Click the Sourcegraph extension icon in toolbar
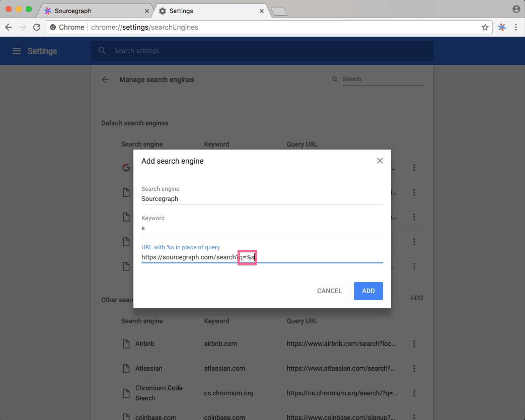 pos(501,27)
